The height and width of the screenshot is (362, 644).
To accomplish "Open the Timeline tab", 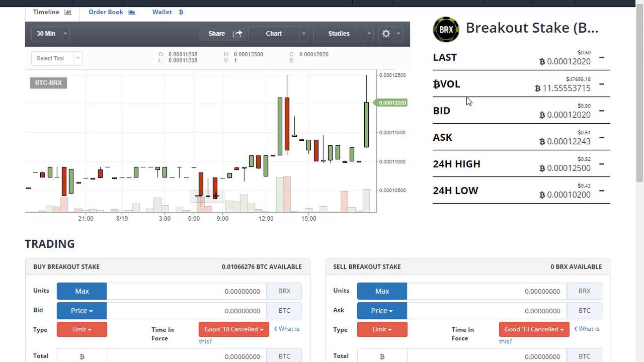I will pyautogui.click(x=52, y=12).
